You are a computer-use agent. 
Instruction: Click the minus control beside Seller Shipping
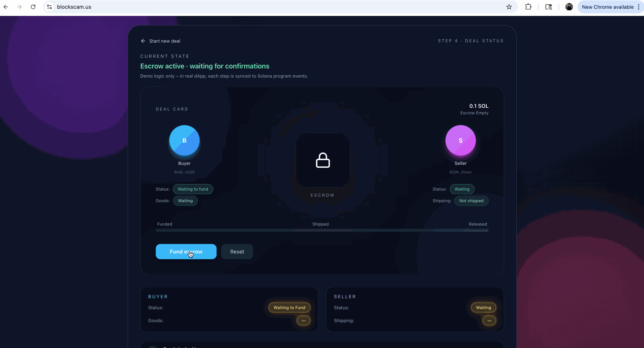coord(489,321)
